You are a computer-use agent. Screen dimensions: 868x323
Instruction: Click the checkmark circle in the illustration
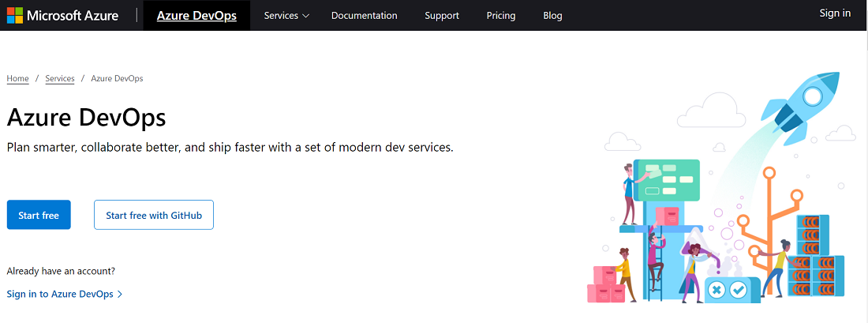pyautogui.click(x=739, y=290)
